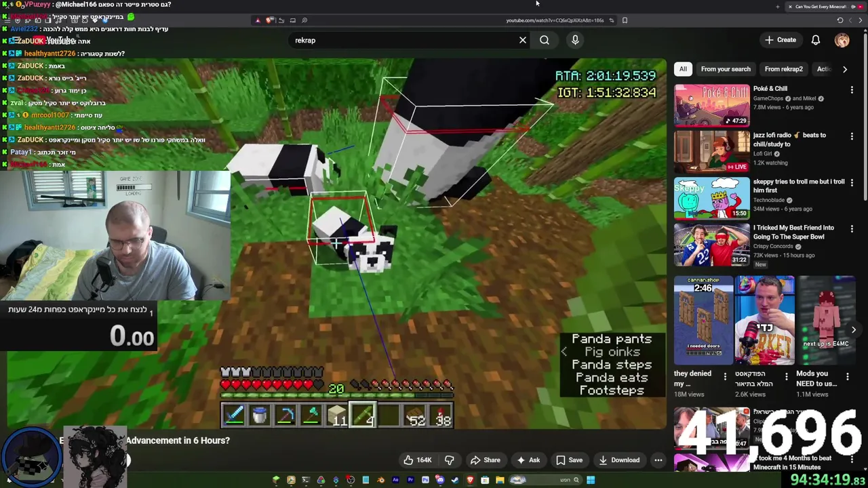Image resolution: width=868 pixels, height=488 pixels.
Task: Select the 'Can You Get Every Minecraft' tab
Action: [x=826, y=7]
